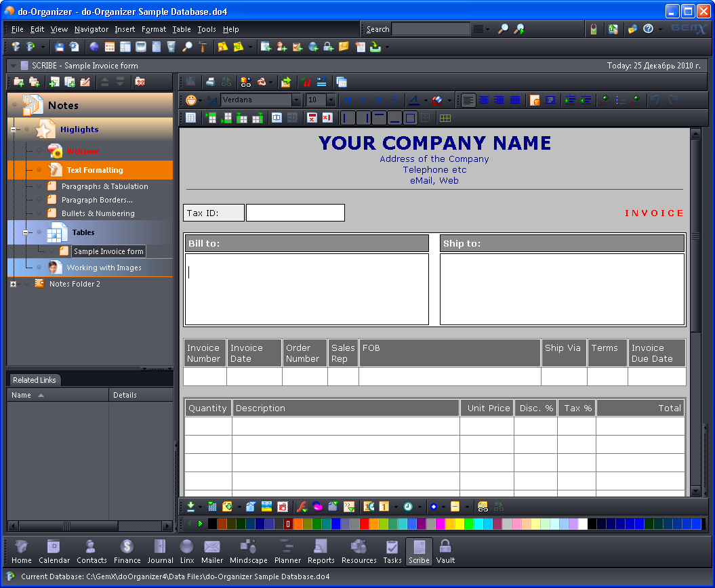Click the Tax ID input field

295,213
